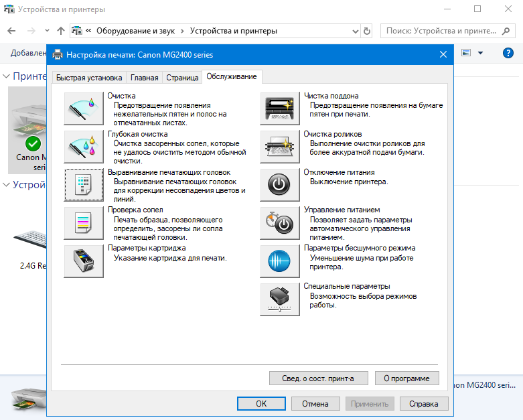Expand breadcrumb chevrons before Оборудование и звук
Image resolution: width=523 pixels, height=420 pixels.
88,31
